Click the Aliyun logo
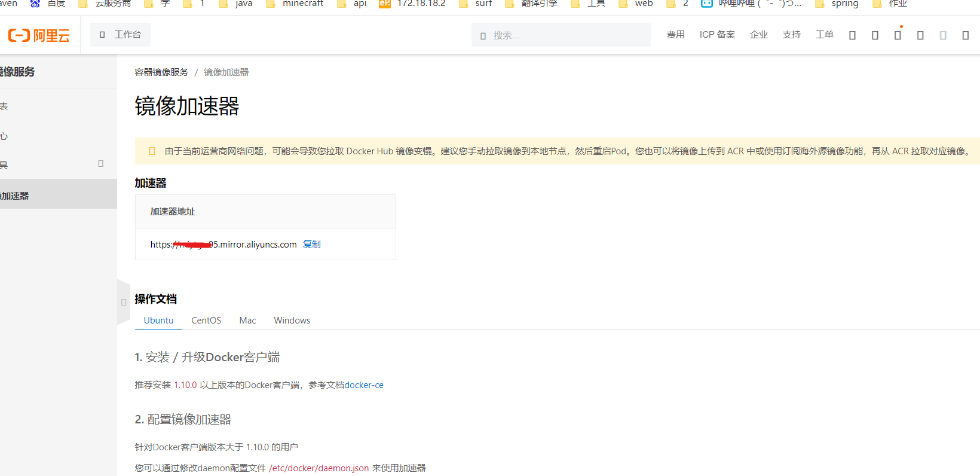Screen dimensions: 980x476 point(39,35)
